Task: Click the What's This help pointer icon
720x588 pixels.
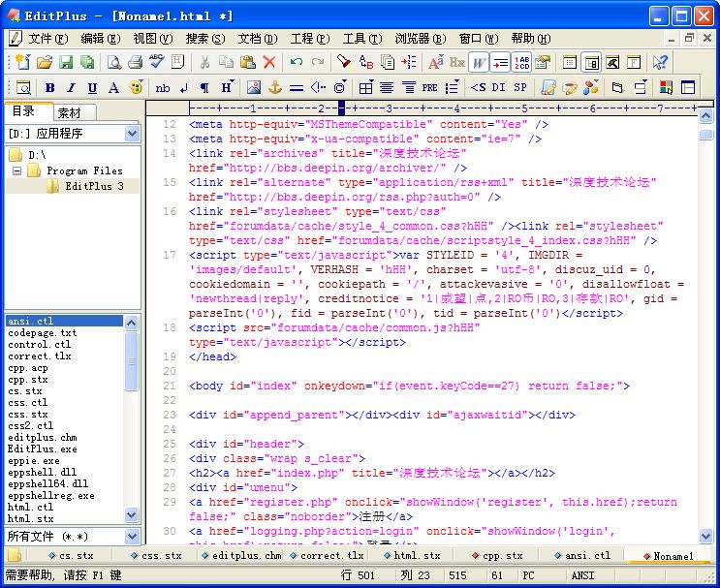Action: click(660, 62)
